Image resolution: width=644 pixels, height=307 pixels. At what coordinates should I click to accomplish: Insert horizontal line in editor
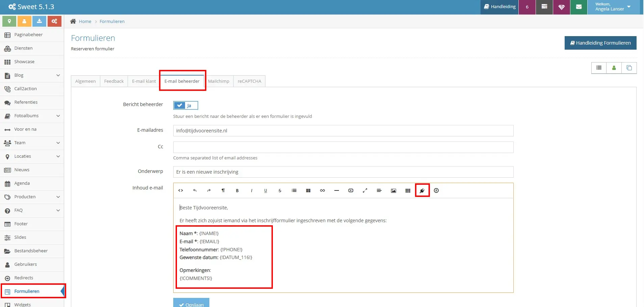click(x=337, y=190)
